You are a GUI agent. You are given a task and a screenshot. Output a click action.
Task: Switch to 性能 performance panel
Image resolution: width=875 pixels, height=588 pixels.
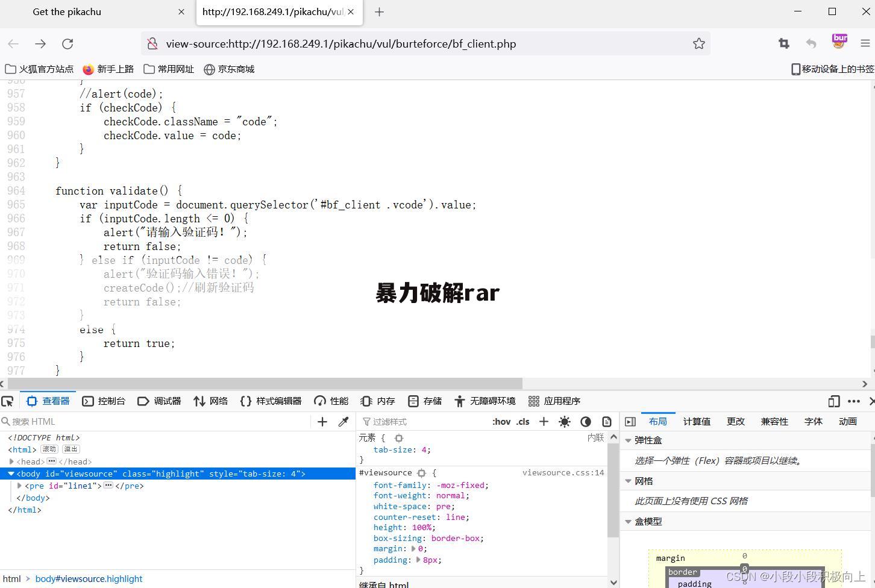(x=331, y=401)
